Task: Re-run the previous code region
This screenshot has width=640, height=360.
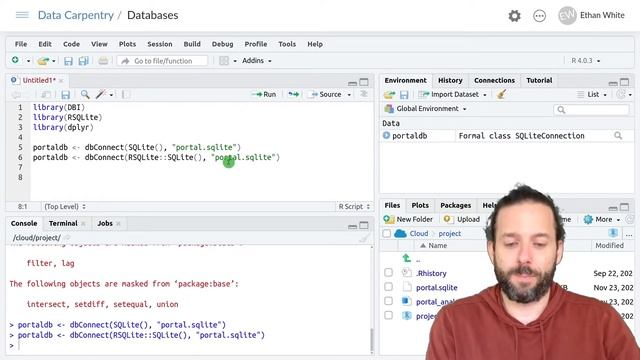Action: [293, 94]
